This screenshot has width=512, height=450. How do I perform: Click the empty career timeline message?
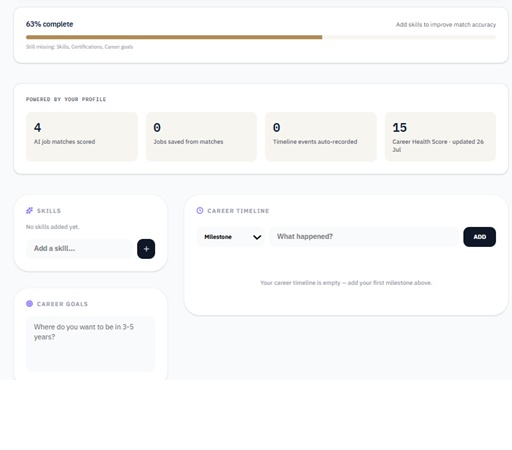pyautogui.click(x=346, y=283)
